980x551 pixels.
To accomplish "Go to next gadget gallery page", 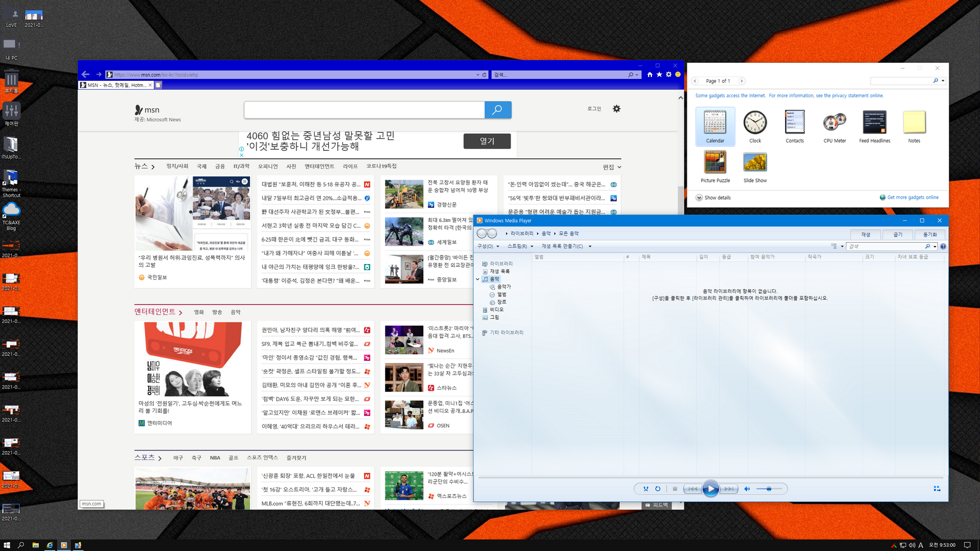I will pos(742,81).
